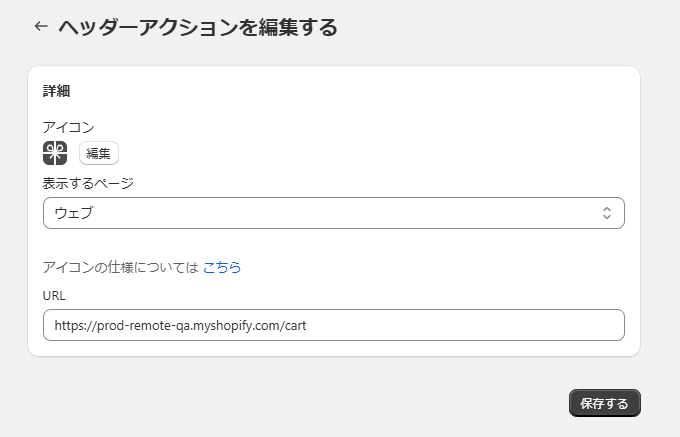Focus the URL input field

coord(334,325)
